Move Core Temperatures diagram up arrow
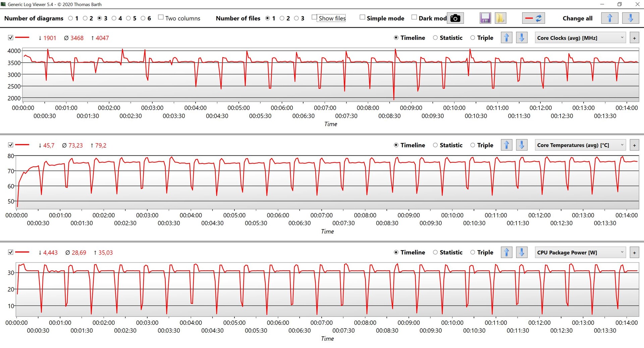 click(x=506, y=145)
